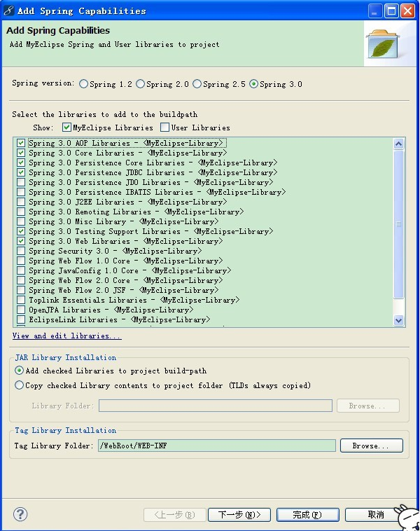420x531 pixels.
Task: Check Toplink Essentials Libraries
Action: click(x=21, y=301)
